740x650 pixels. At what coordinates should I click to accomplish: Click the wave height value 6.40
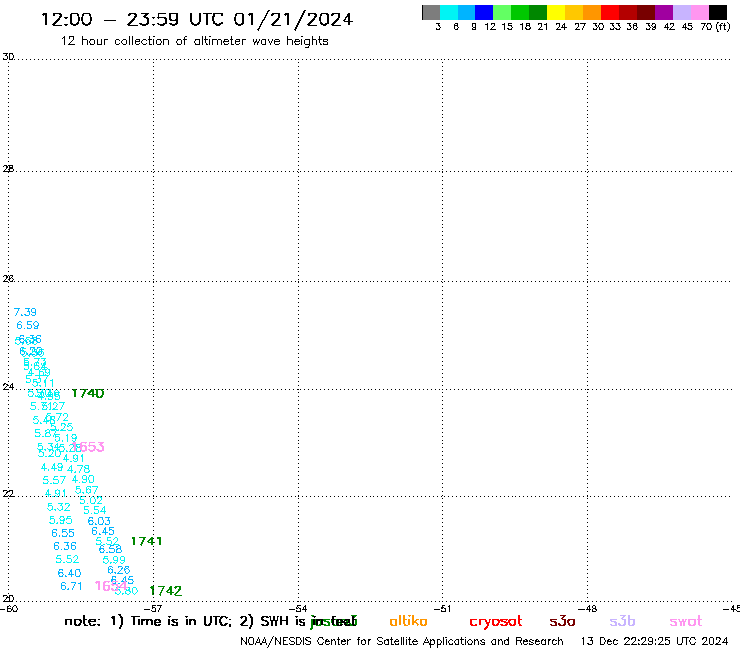[x=69, y=573]
